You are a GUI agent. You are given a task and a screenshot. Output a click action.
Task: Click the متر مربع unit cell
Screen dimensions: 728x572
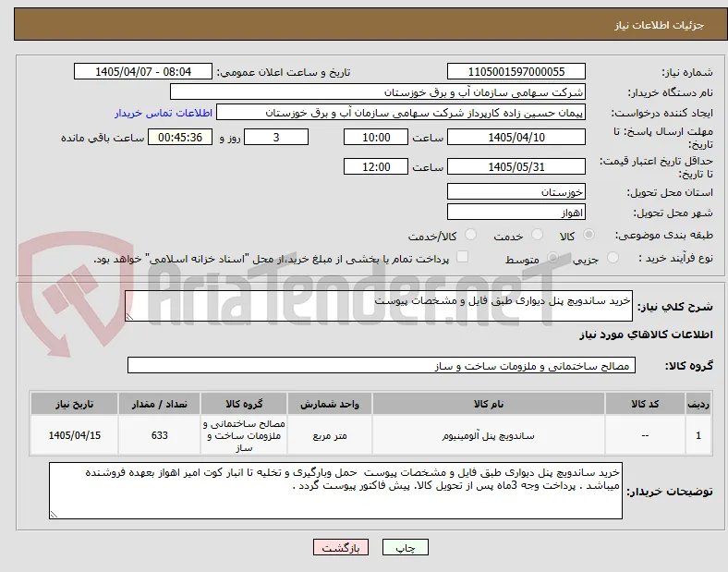[330, 435]
